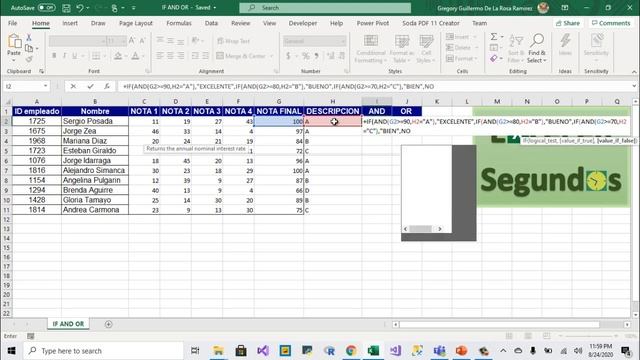Open the Comments pane button
This screenshot has width=640, height=360.
point(611,23)
